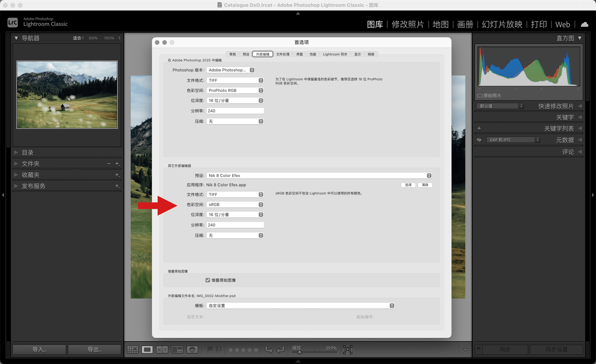Image resolution: width=596 pixels, height=364 pixels.
Task: Click external editor 分辨率 240 field
Action: tap(235, 225)
